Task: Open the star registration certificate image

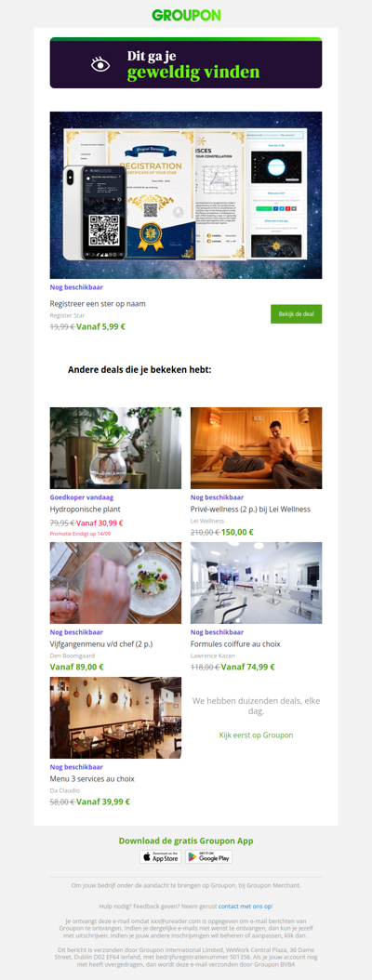Action: pos(186,195)
